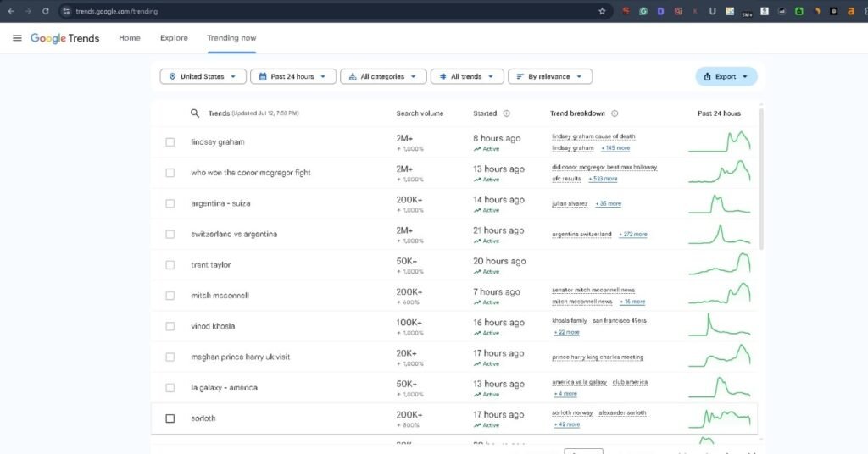
Task: Click sparkline chart for sorloth
Action: coord(720,418)
